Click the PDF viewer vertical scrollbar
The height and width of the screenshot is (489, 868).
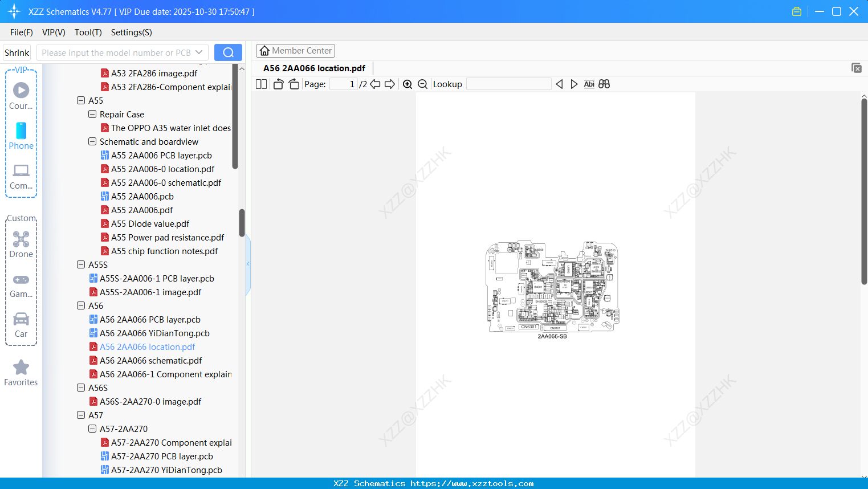[864, 191]
